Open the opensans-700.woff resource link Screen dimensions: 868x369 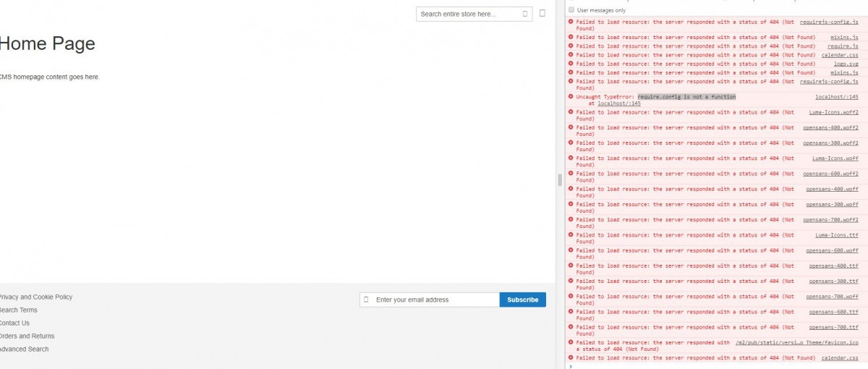pyautogui.click(x=833, y=296)
